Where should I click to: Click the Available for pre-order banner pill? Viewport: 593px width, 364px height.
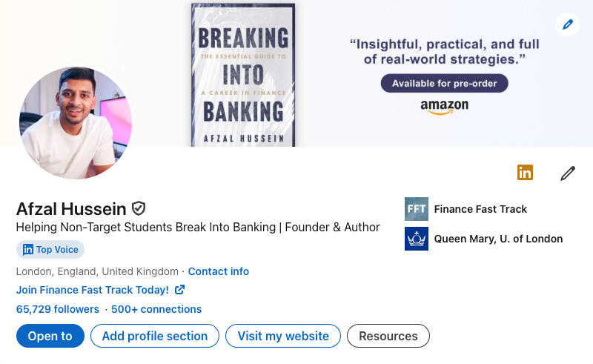tap(445, 83)
